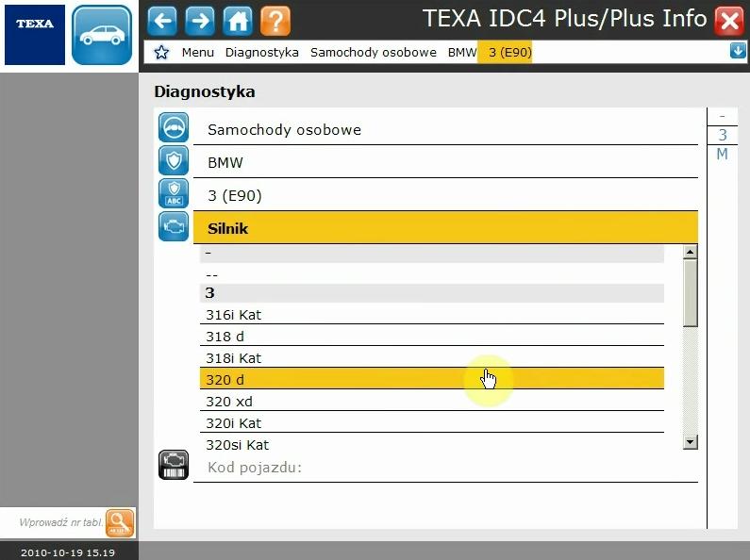The width and height of the screenshot is (750, 560).
Task: Click the forward arrow navigation button
Action: pyautogui.click(x=200, y=20)
